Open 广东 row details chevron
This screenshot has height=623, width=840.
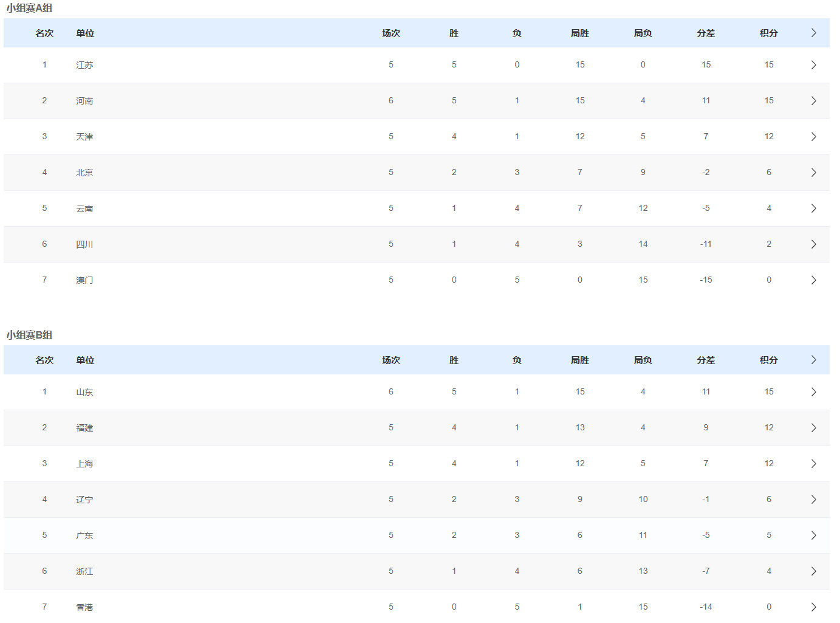[x=813, y=535]
